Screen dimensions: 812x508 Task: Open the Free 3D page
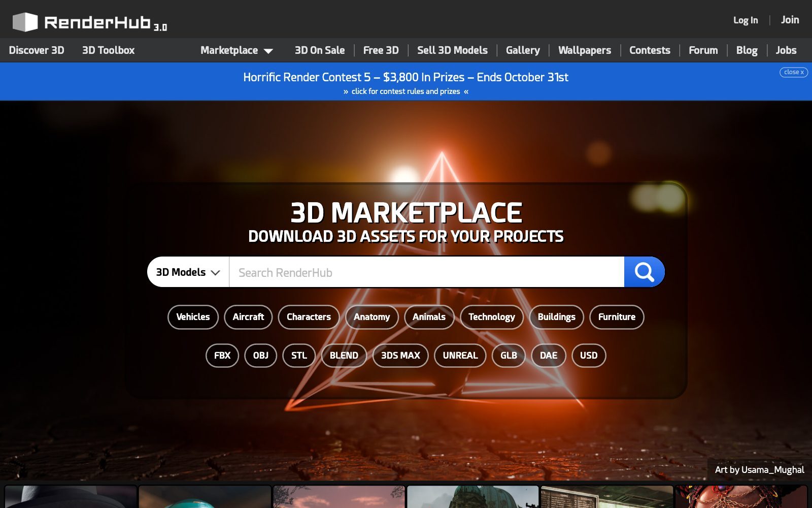click(381, 50)
